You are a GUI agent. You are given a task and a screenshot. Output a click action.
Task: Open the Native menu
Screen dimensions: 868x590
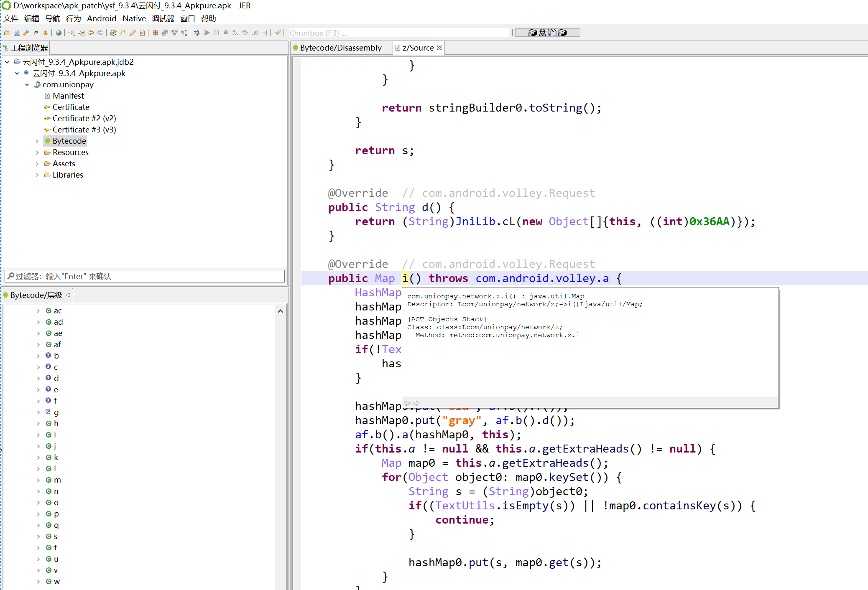134,19
